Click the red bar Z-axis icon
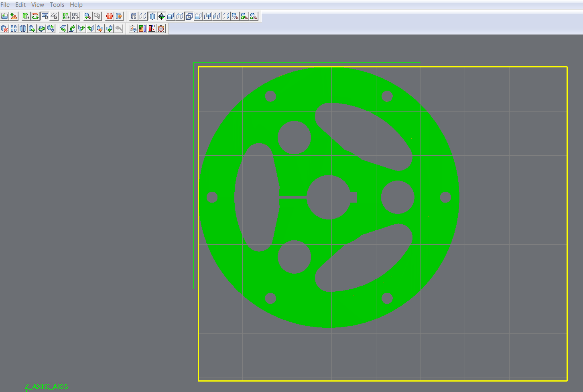The height and width of the screenshot is (392, 583). (x=152, y=28)
